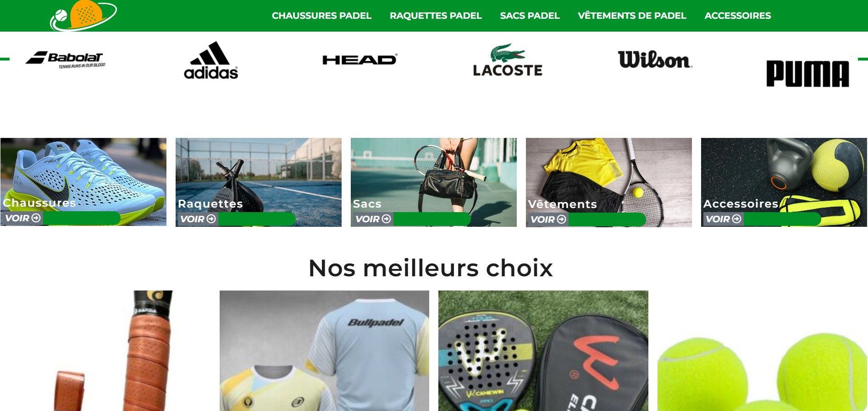Open the Raquettes Padel menu item
Image resolution: width=868 pixels, height=411 pixels.
436,16
